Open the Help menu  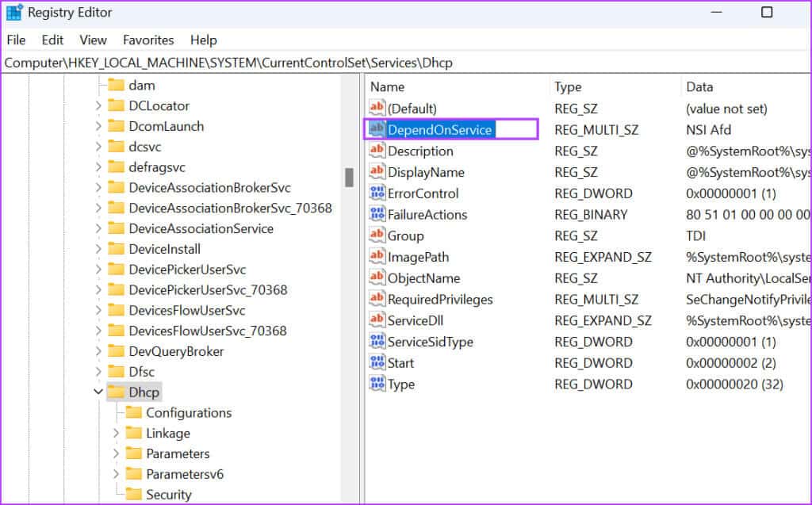tap(204, 40)
